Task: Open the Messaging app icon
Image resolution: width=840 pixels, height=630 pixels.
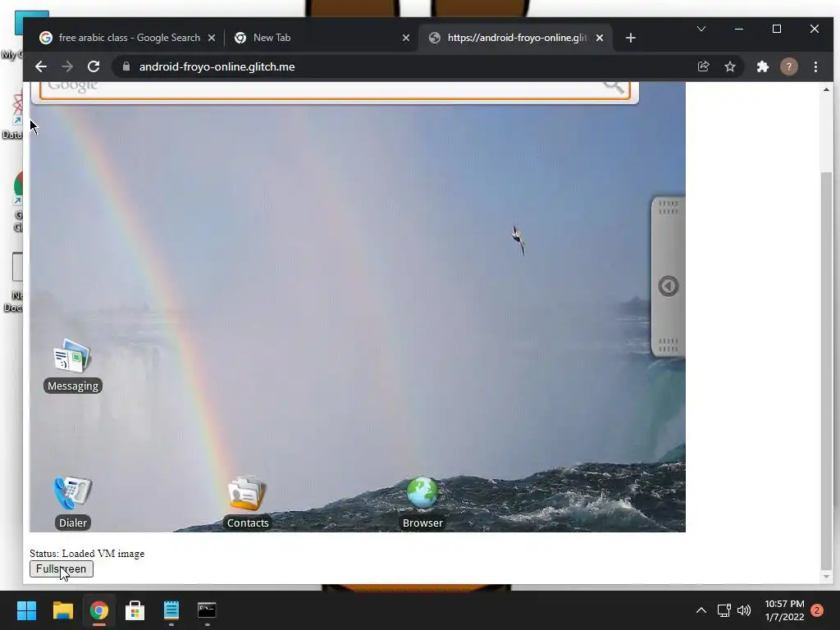Action: [72, 356]
